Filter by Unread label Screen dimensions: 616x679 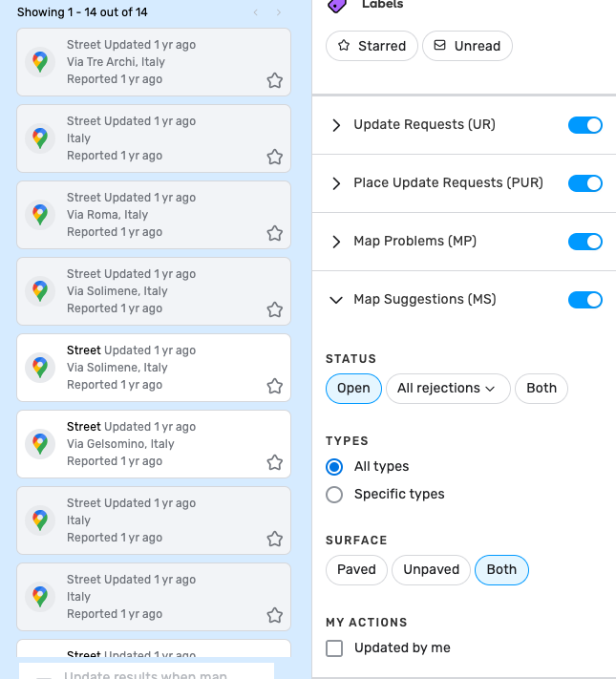click(x=467, y=46)
